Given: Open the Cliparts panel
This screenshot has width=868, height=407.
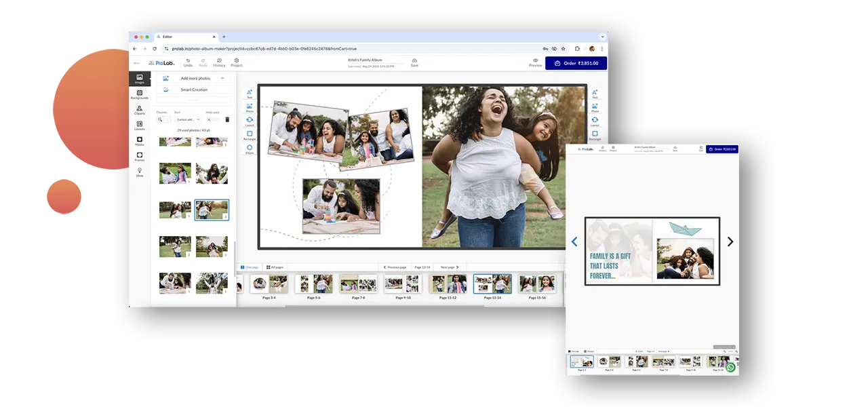Looking at the screenshot, I should click(139, 110).
